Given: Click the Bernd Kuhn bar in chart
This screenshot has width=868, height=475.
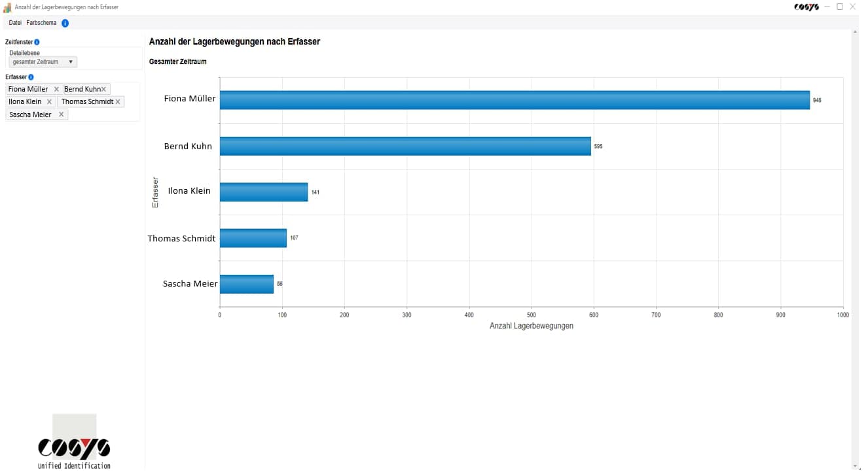Looking at the screenshot, I should tap(405, 146).
